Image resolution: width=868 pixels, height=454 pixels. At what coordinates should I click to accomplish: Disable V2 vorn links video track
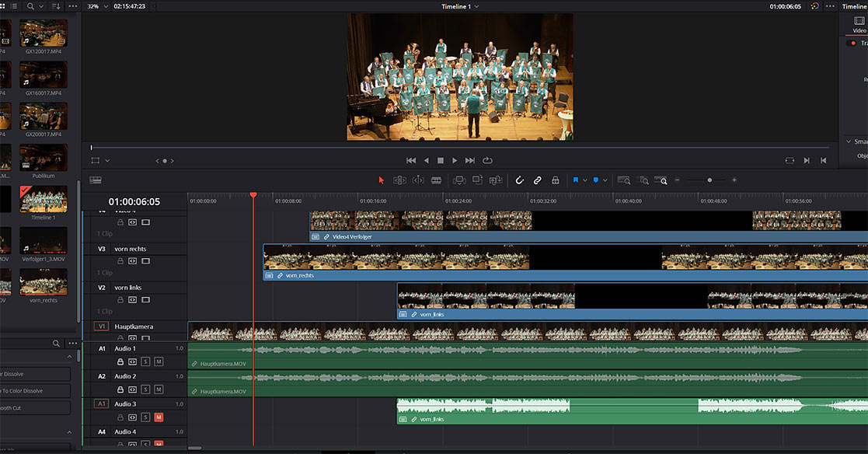click(145, 299)
